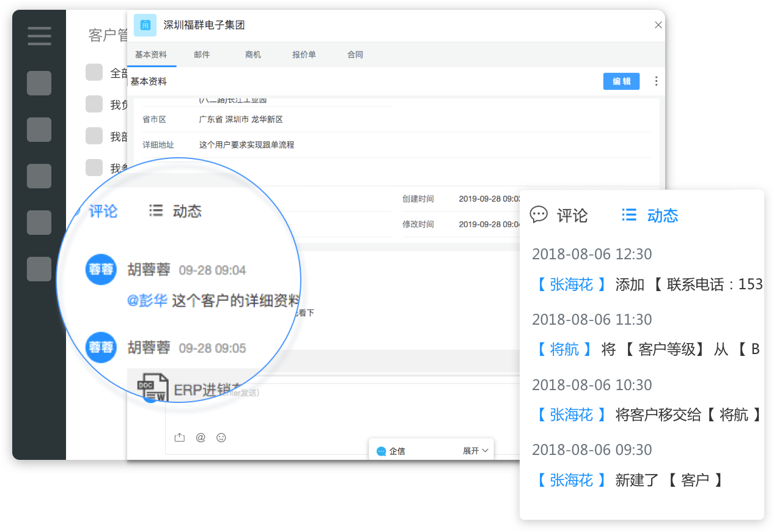Check the first checkbox in the customer list

(94, 72)
